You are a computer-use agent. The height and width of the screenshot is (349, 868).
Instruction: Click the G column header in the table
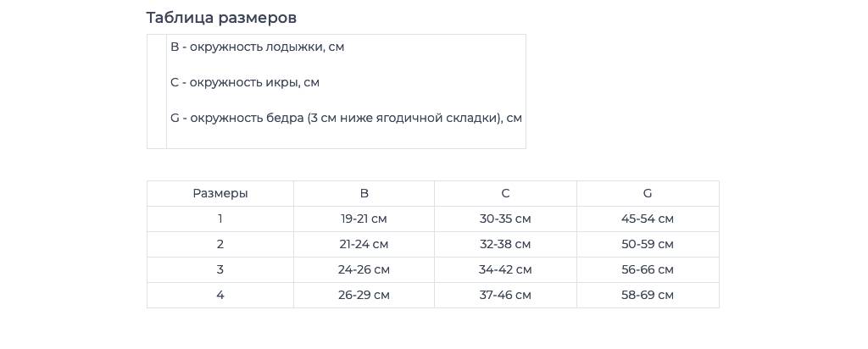[x=648, y=194]
